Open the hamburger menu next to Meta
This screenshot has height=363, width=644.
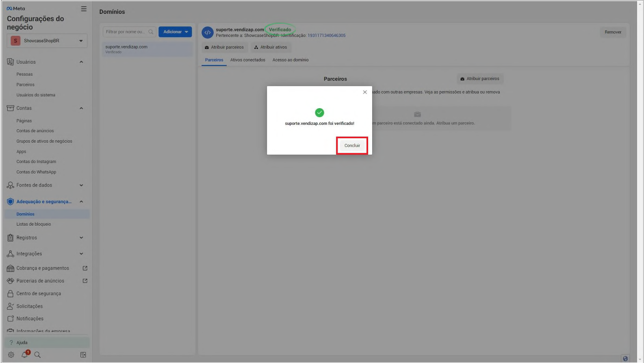tap(84, 9)
